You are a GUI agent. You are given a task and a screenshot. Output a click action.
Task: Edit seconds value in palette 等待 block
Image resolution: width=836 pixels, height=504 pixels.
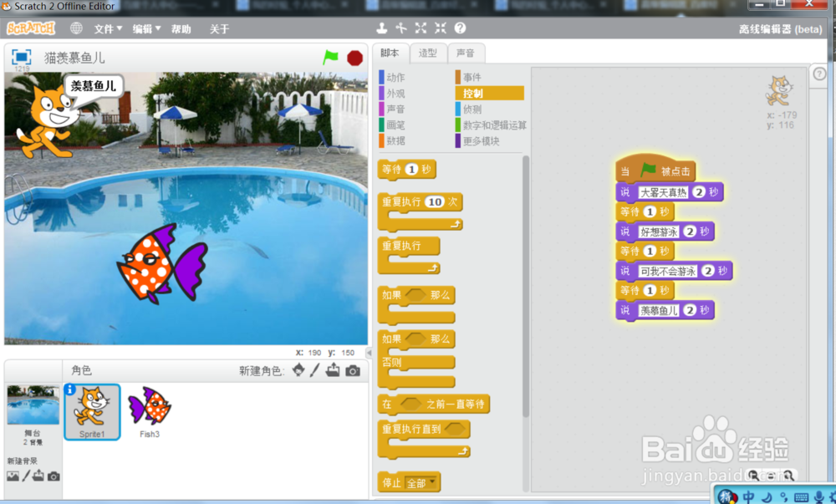coord(411,170)
